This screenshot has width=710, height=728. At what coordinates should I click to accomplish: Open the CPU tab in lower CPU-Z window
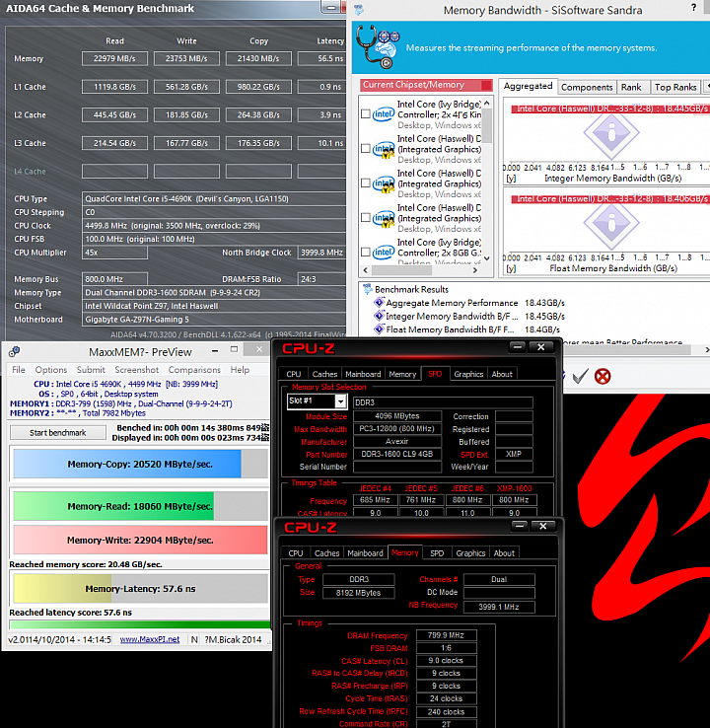296,553
